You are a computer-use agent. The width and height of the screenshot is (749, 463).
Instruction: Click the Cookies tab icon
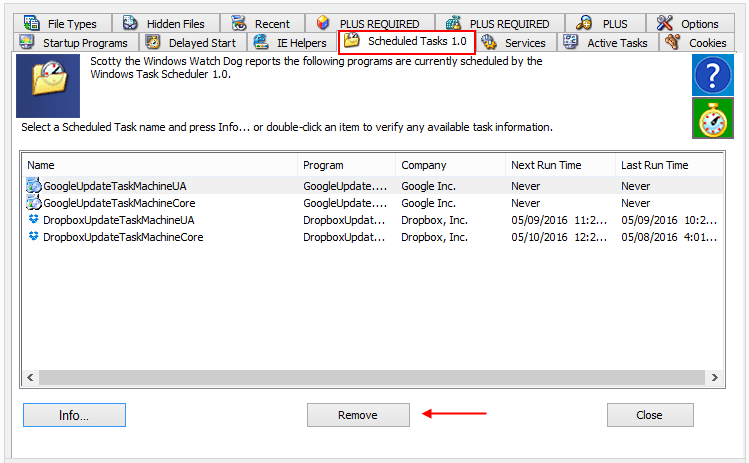(x=673, y=42)
